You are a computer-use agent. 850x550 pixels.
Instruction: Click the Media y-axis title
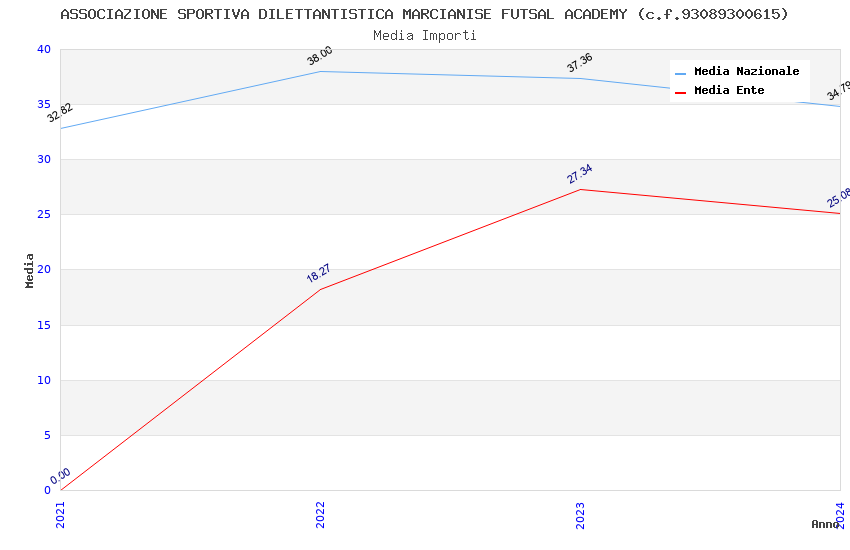click(x=30, y=270)
